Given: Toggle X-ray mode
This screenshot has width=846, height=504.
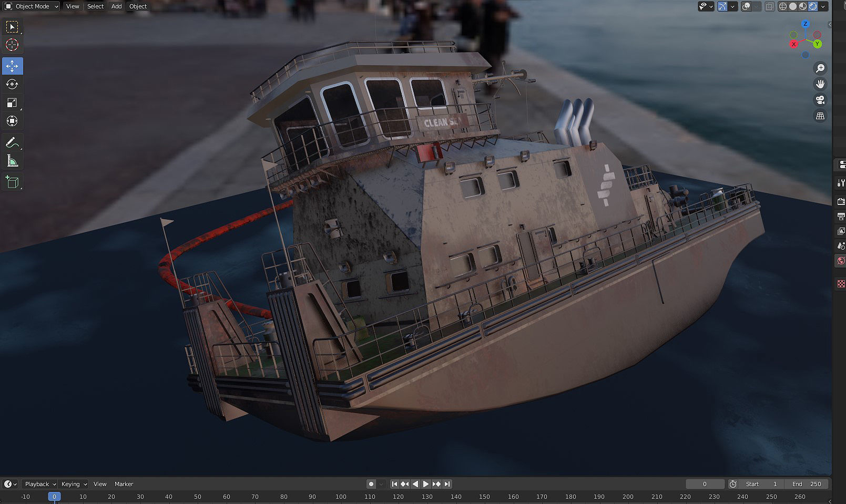Looking at the screenshot, I should 769,6.
